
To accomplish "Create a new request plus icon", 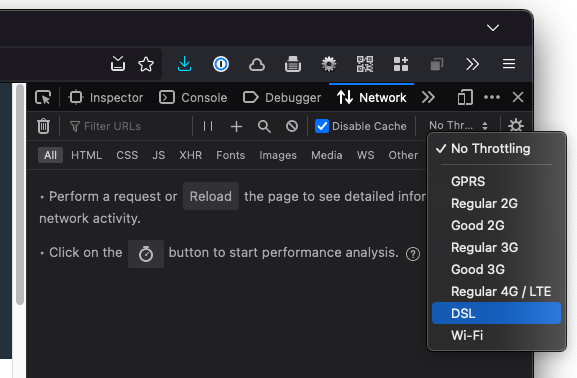I will tap(236, 127).
